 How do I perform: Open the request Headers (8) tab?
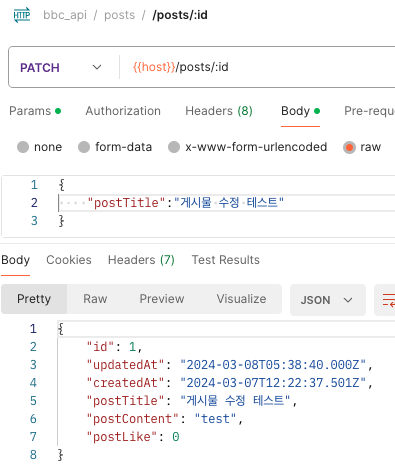[219, 111]
